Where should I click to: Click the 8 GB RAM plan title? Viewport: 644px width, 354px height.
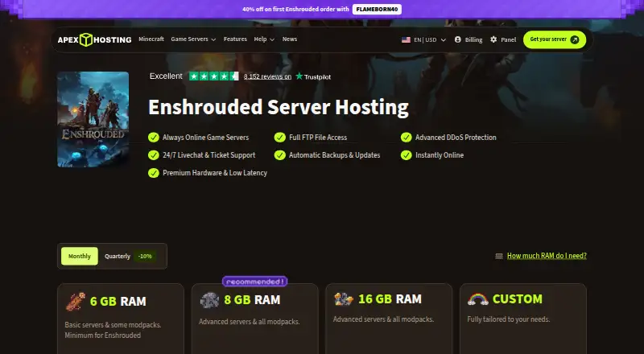click(x=252, y=300)
